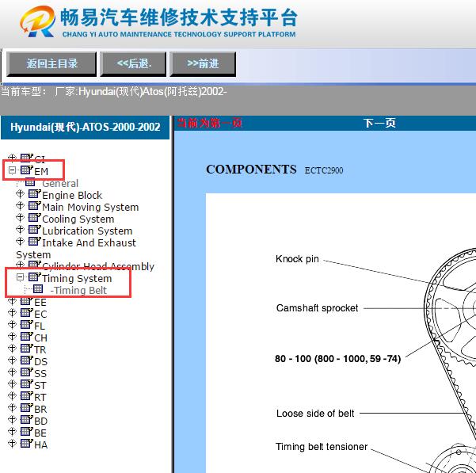Click the BE folder icon

[x=26, y=431]
